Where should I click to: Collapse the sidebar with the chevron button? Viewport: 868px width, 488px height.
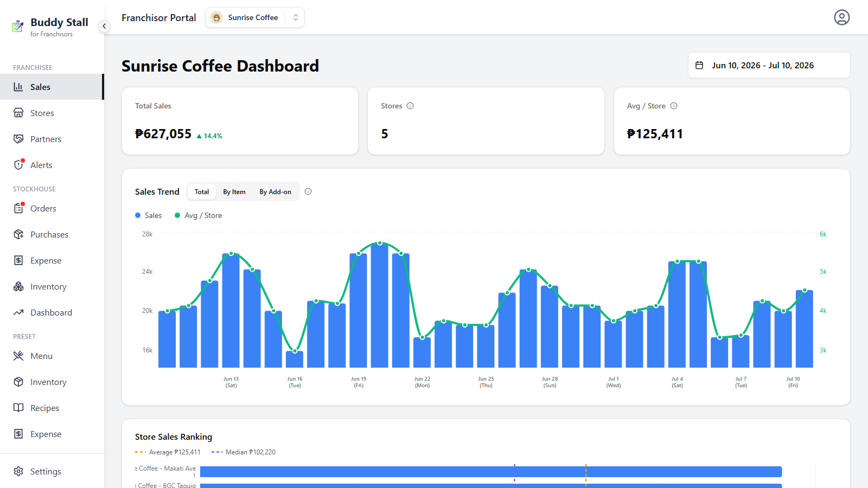pyautogui.click(x=104, y=26)
